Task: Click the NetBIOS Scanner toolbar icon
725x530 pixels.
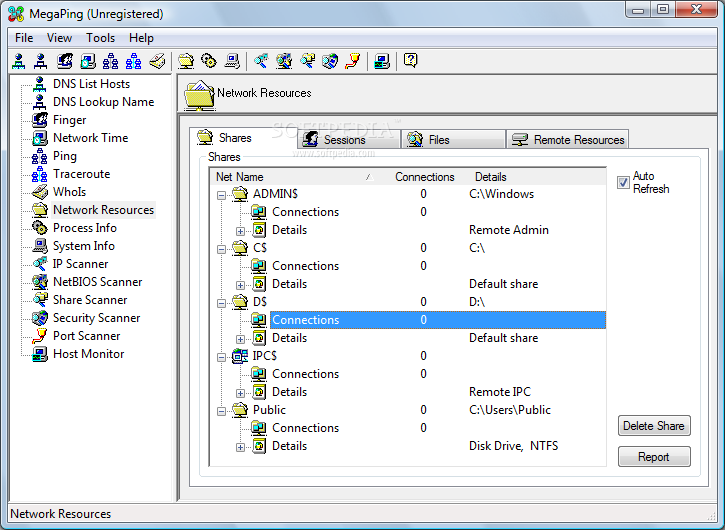Action: click(284, 61)
